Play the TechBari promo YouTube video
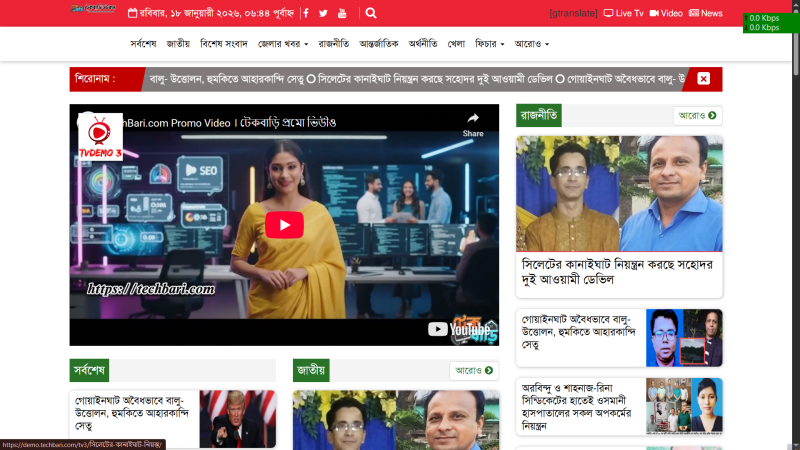Viewport: 800px width, 450px height. tap(284, 224)
